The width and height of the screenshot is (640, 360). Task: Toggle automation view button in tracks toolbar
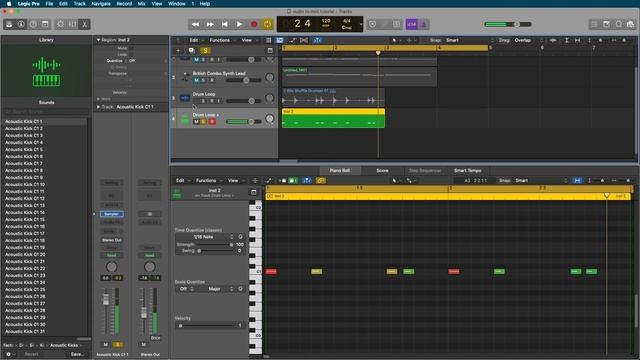click(292, 40)
